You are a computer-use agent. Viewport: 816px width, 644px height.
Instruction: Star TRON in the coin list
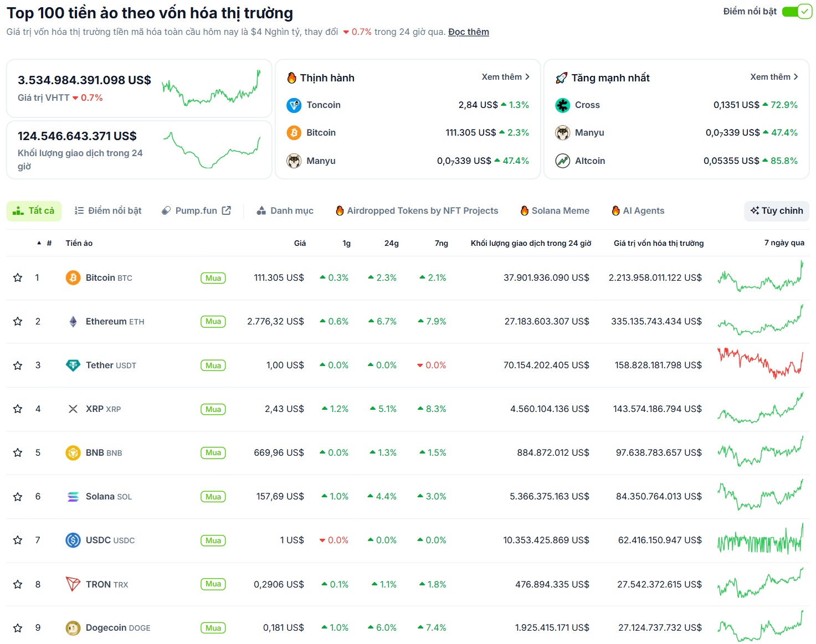coord(18,584)
